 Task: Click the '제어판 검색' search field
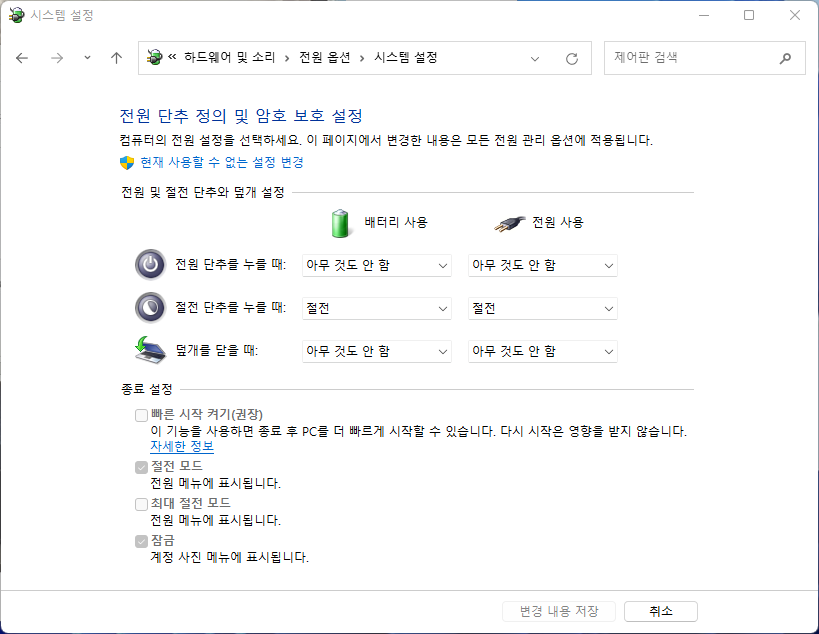[705, 58]
